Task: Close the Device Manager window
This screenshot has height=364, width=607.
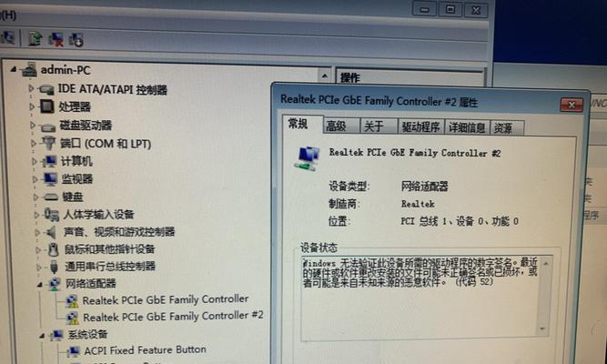Action: click(476, 10)
